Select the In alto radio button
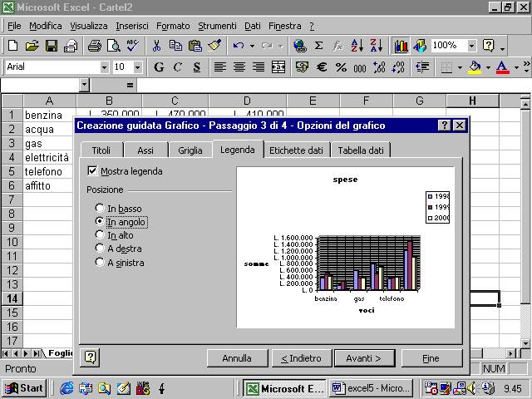532x399 pixels. 100,234
